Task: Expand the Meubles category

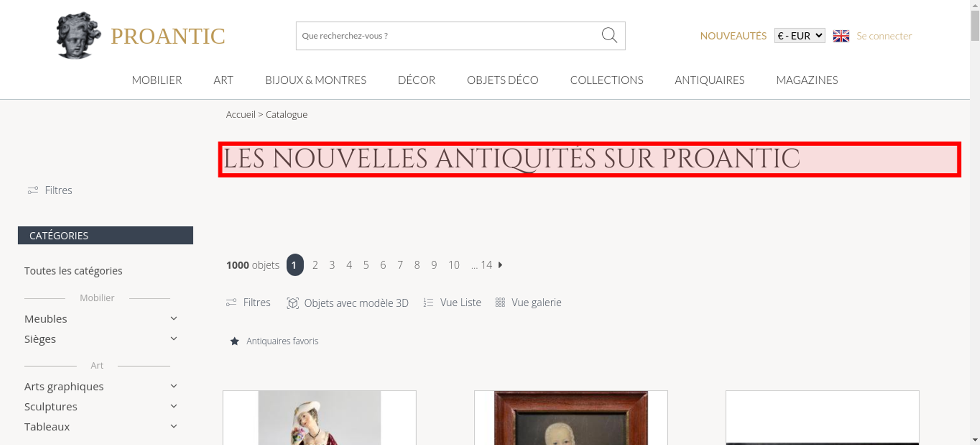Action: click(x=173, y=319)
